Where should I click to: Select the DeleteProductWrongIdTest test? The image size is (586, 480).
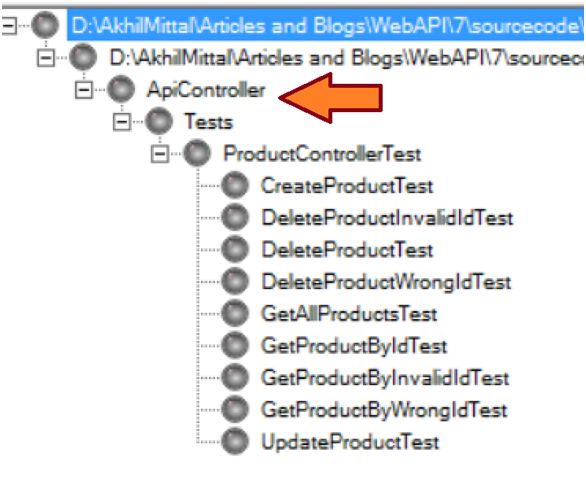(x=386, y=282)
